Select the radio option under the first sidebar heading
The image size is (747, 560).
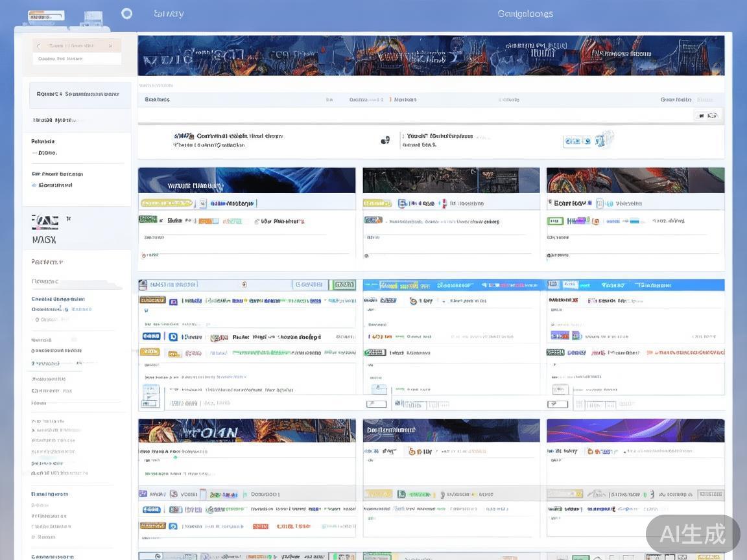(34, 153)
